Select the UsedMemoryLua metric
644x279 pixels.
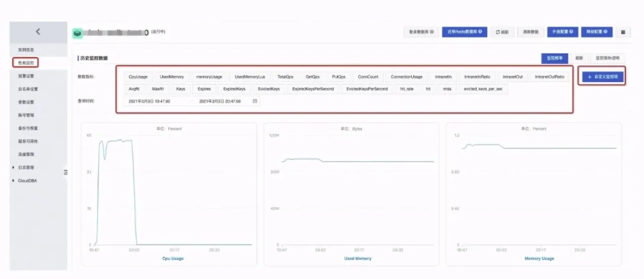[249, 77]
